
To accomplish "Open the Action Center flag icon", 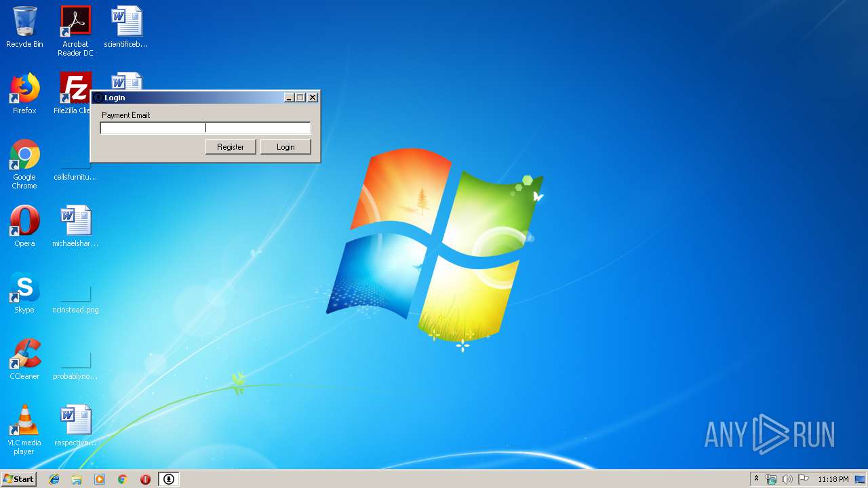I will tap(804, 479).
